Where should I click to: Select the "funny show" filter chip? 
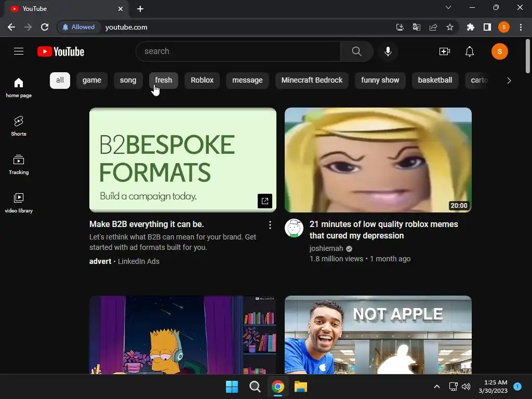click(x=380, y=81)
